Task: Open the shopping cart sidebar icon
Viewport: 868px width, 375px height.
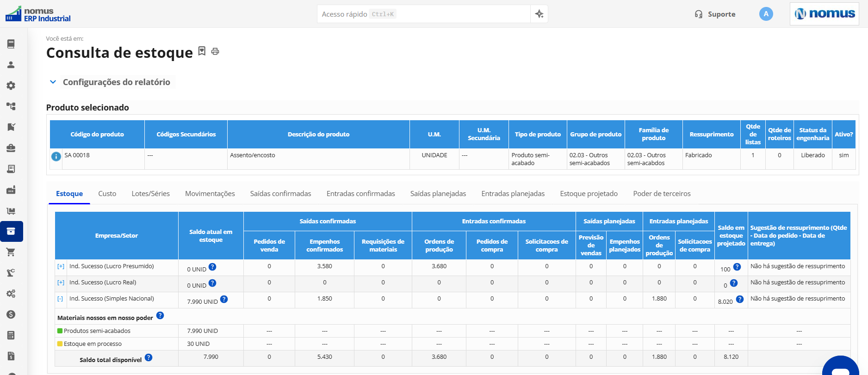Action: pyautogui.click(x=11, y=252)
